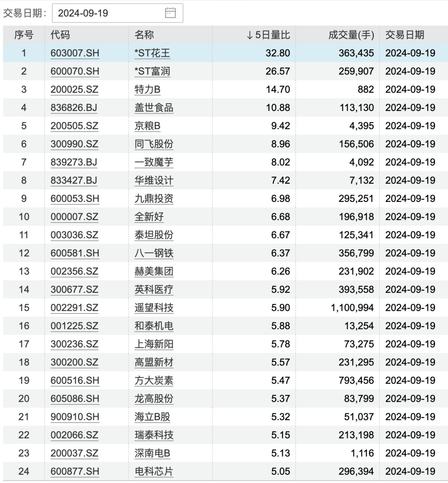The width and height of the screenshot is (448, 483).
Task: Open the 龙高股份 stock name link
Action: click(x=154, y=398)
